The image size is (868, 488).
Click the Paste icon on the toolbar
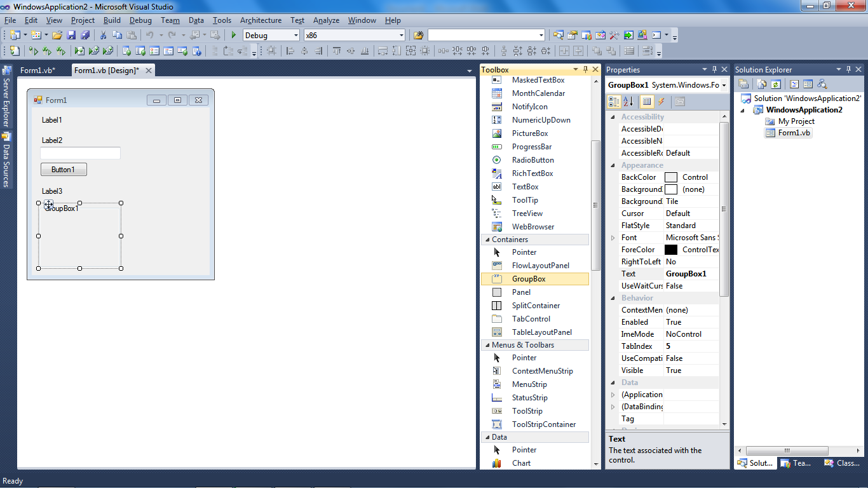[132, 35]
